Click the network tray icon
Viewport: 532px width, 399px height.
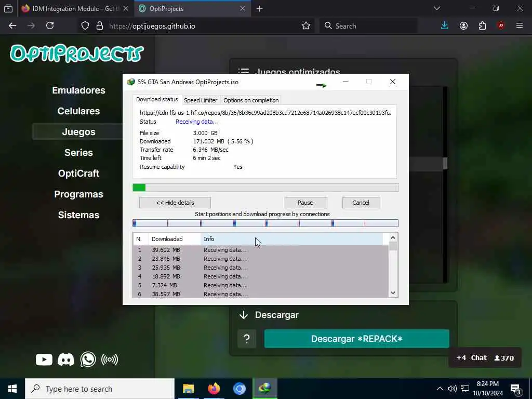(x=465, y=389)
